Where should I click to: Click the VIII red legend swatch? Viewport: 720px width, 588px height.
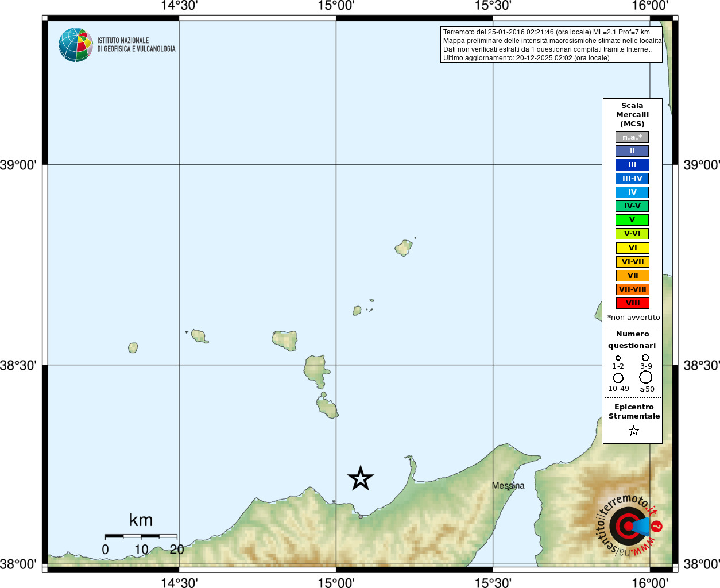click(632, 303)
